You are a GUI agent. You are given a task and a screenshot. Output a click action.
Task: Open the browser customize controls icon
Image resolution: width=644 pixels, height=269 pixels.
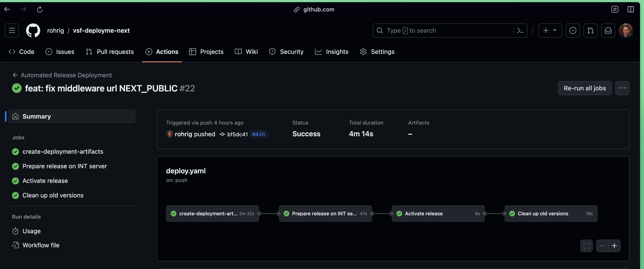click(x=615, y=9)
